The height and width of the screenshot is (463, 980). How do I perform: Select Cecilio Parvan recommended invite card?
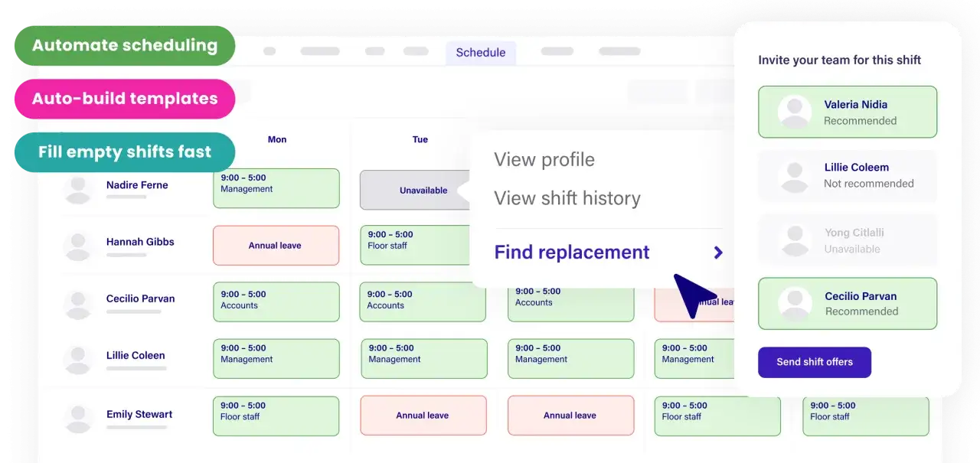848,303
